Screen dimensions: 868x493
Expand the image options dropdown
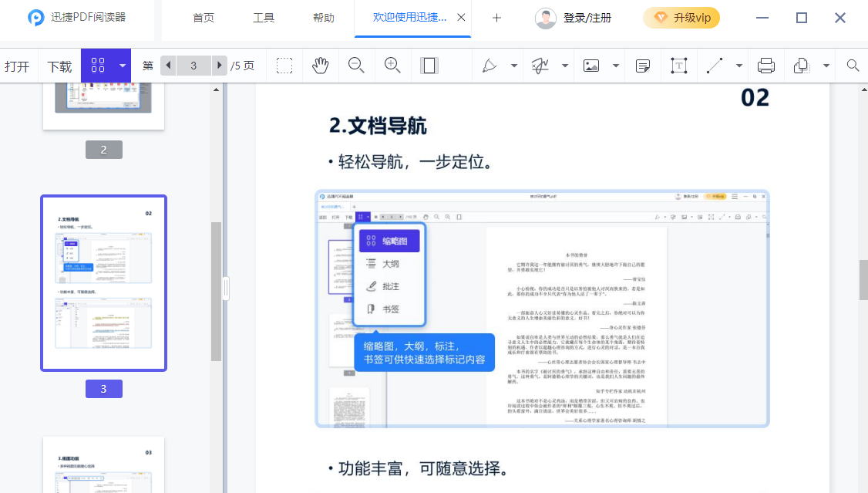[616, 66]
